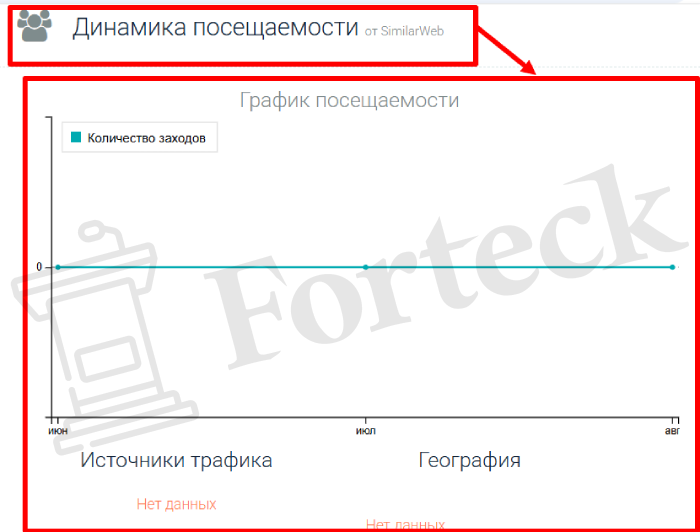Screen dimensions: 700x532
Task: Click the "июн" axis label
Action: 58,431
